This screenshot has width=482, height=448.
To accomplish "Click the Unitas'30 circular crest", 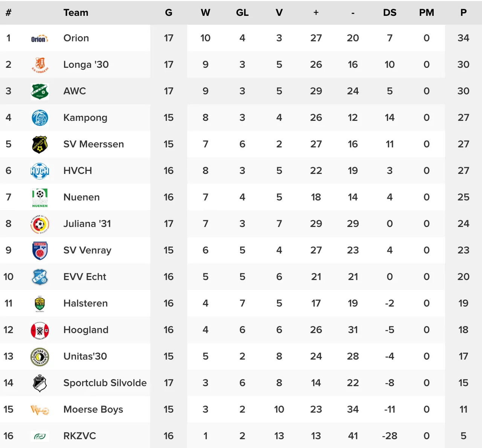I will (x=40, y=357).
